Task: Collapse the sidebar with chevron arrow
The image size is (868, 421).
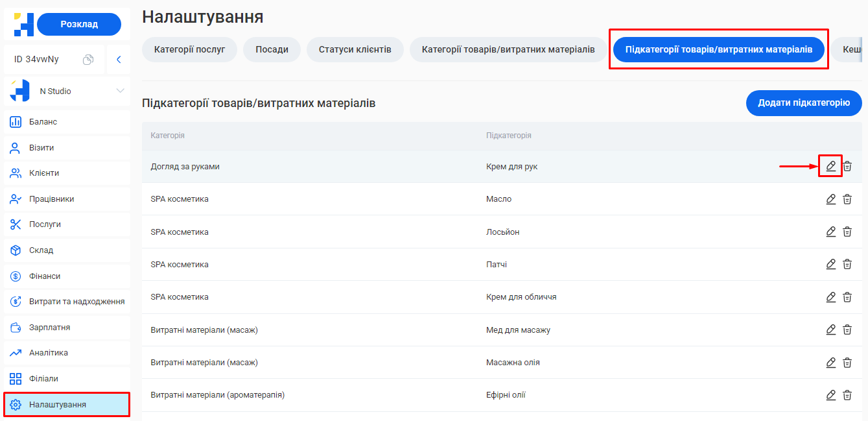Action: [x=119, y=58]
